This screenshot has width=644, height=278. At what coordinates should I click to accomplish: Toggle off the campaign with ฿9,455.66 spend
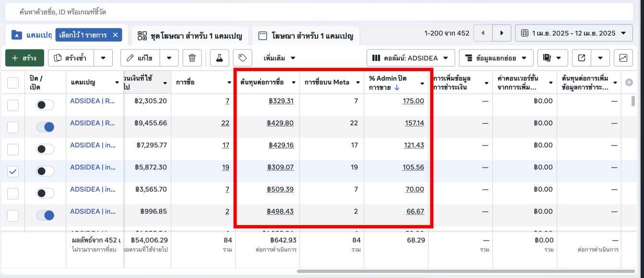click(46, 127)
